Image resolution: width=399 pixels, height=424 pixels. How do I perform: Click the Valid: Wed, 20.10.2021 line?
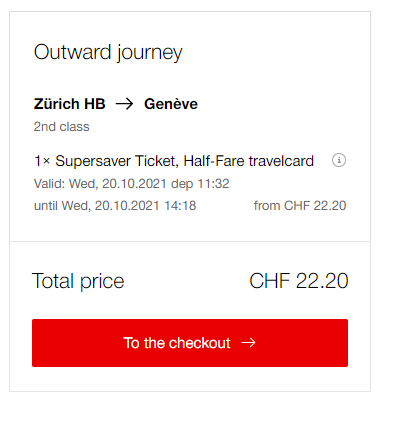pos(100,184)
